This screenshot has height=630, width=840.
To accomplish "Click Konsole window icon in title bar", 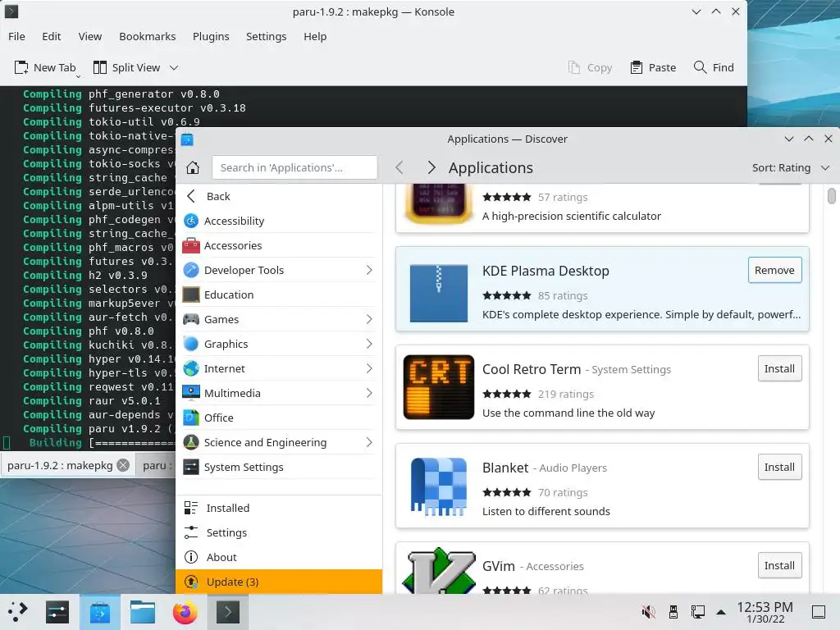I will click(x=11, y=11).
